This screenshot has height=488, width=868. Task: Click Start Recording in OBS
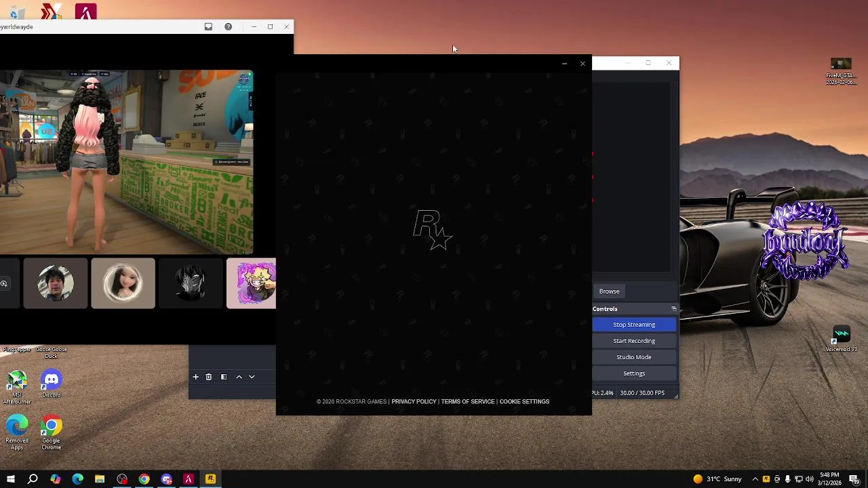coord(634,341)
